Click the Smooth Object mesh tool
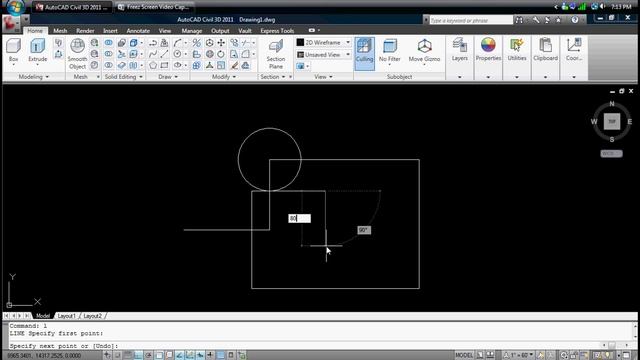The image size is (640, 360). (x=77, y=54)
